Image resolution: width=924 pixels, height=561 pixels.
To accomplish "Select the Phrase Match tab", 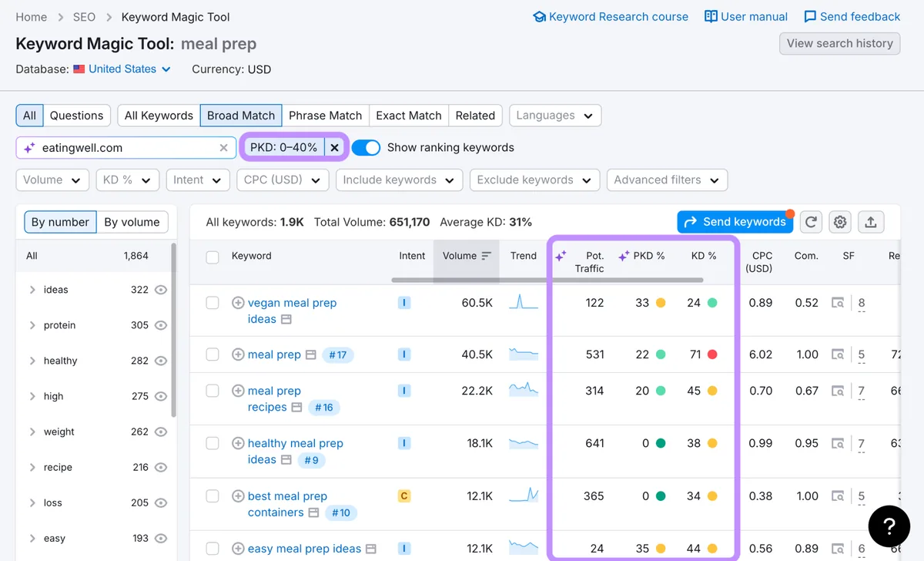I will (325, 116).
